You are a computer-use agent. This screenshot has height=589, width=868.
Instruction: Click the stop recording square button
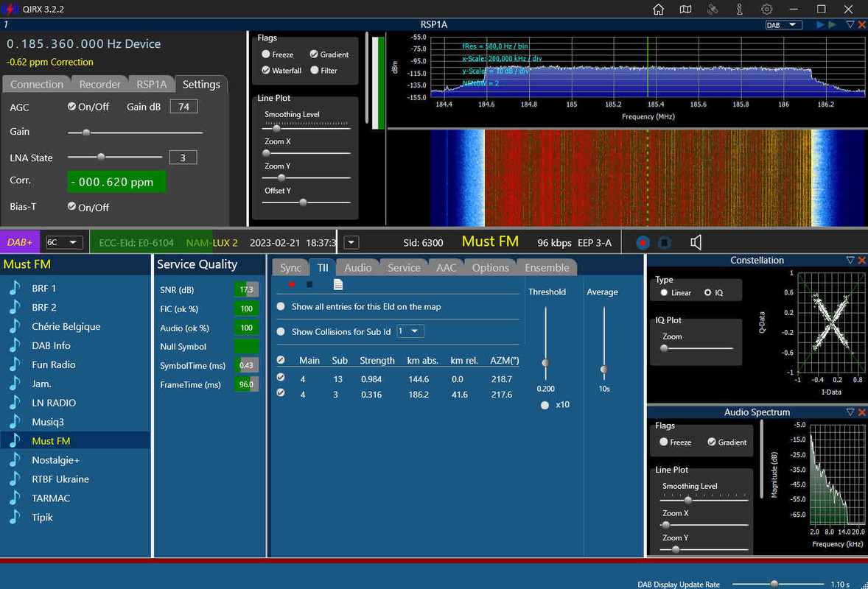tap(665, 243)
